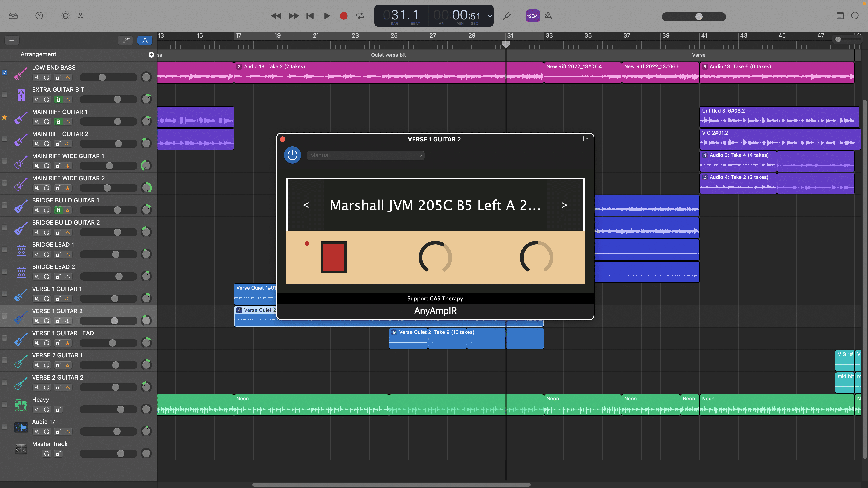Screen dimensions: 868x488
Task: Open the Tuner fork icon
Action: pos(507,16)
